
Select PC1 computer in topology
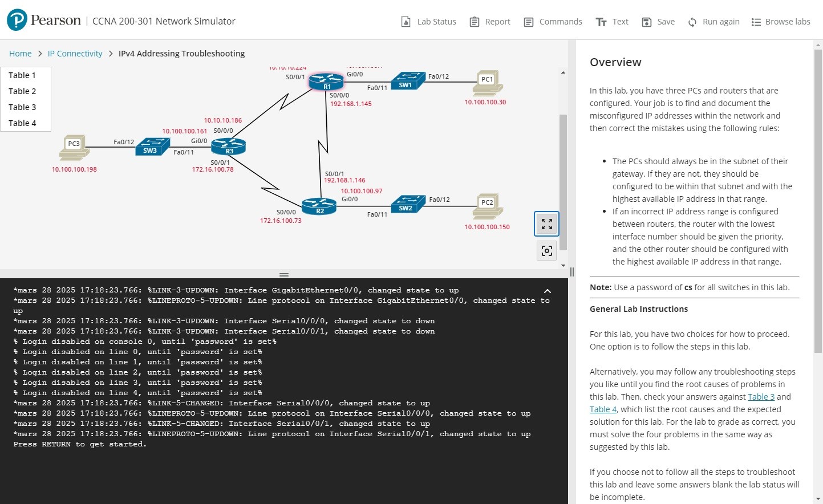pyautogui.click(x=488, y=83)
